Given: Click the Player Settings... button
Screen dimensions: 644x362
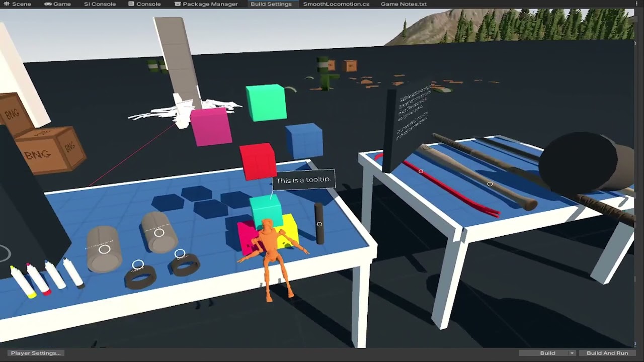Looking at the screenshot, I should pos(36,353).
